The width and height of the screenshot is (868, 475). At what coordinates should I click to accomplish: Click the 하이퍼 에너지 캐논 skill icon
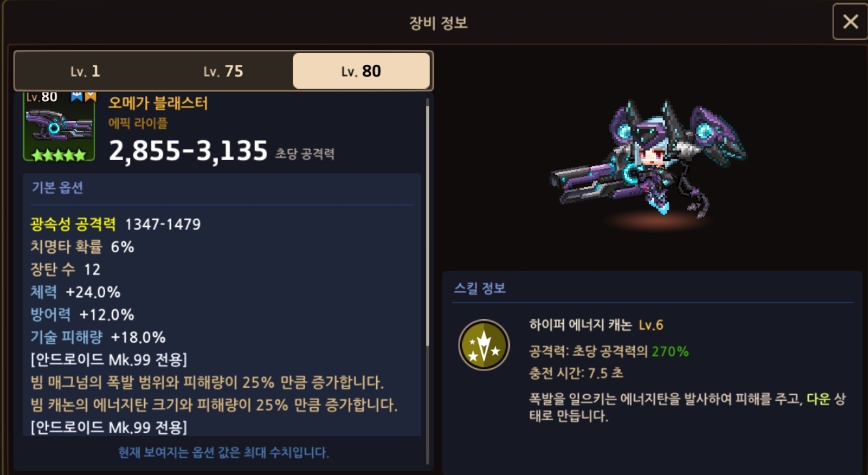pos(484,345)
